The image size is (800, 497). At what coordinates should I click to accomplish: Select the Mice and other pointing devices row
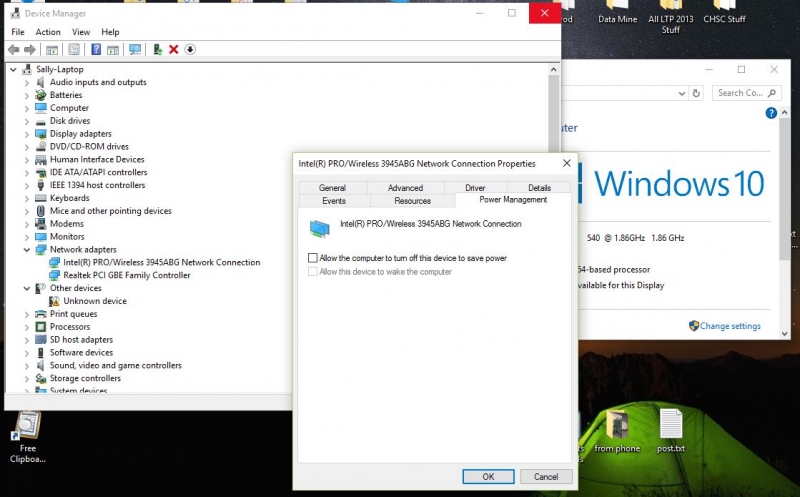pos(111,211)
